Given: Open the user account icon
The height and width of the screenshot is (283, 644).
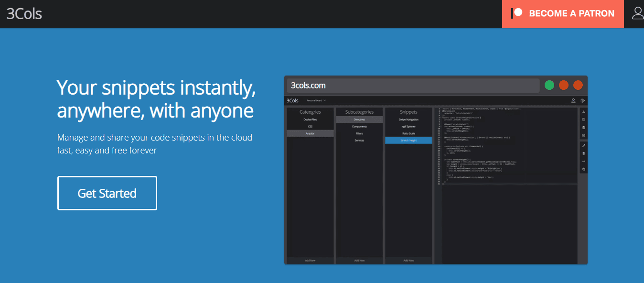Looking at the screenshot, I should coord(638,13).
